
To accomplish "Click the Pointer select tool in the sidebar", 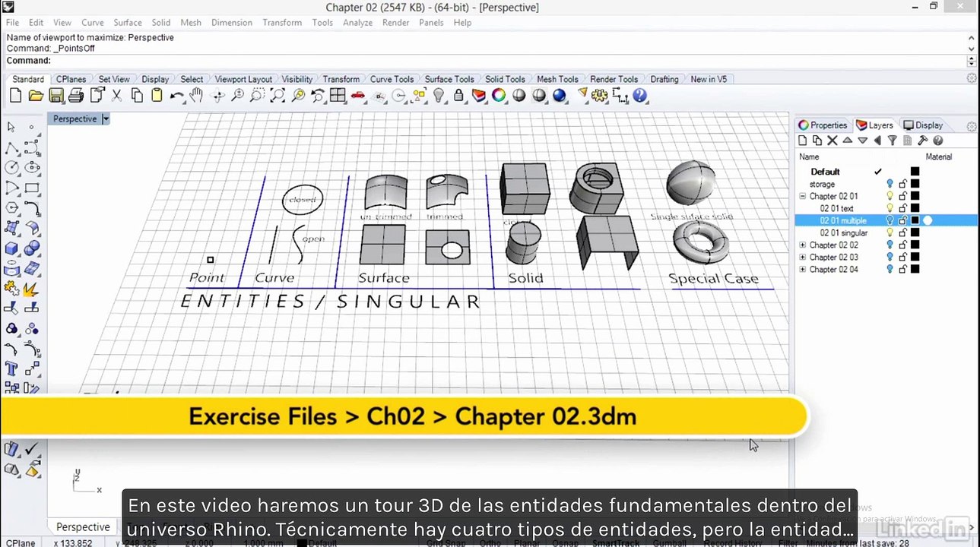I will (x=11, y=127).
